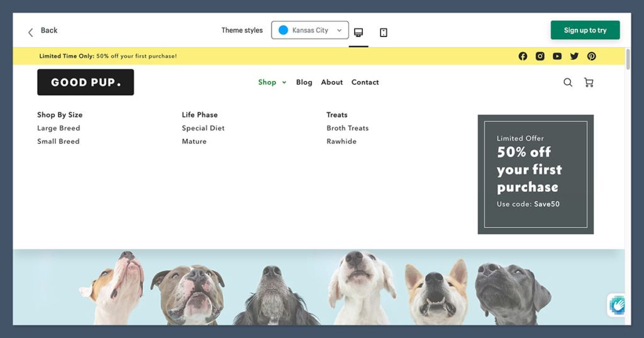644x338 pixels.
Task: Open the About menu item
Action: click(x=331, y=82)
